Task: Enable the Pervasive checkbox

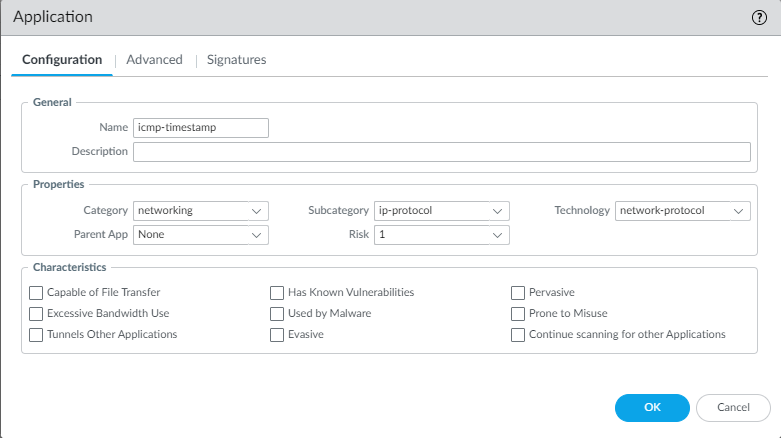Action: [x=518, y=293]
